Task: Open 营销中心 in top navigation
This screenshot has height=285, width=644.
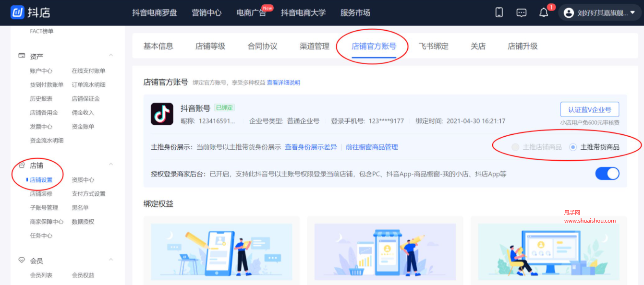Action: (x=207, y=13)
